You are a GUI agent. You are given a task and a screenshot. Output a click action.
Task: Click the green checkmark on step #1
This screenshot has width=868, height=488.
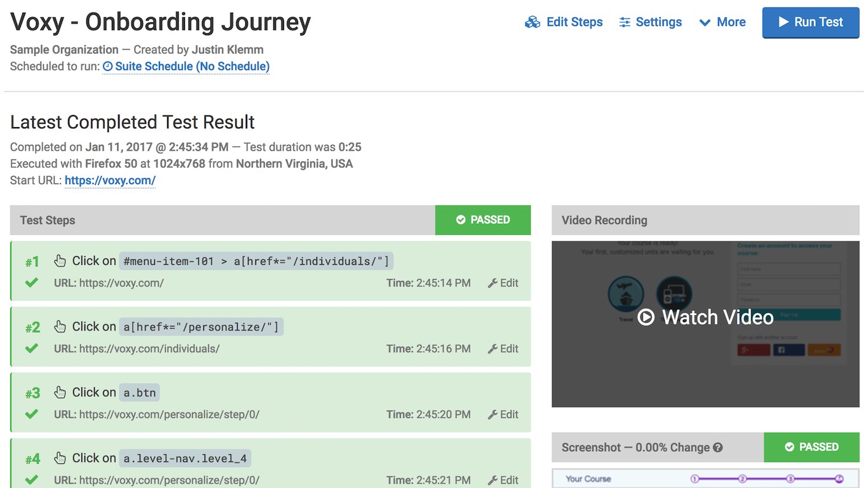pyautogui.click(x=32, y=283)
